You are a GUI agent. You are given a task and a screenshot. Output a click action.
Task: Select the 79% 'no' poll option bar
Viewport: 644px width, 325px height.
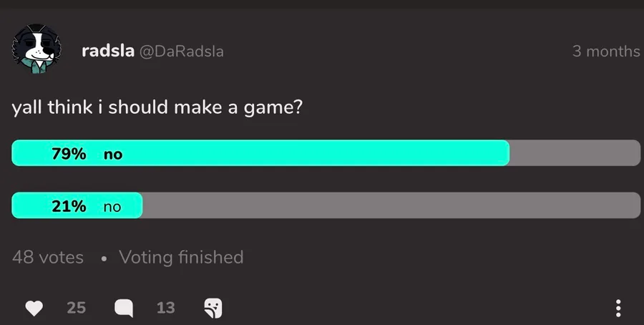(326, 153)
